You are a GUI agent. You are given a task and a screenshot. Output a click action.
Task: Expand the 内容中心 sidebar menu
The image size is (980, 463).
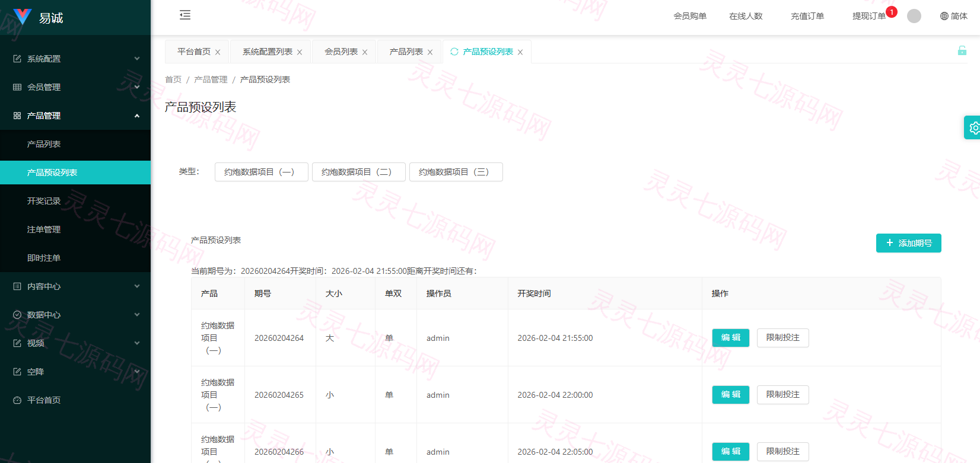coord(75,286)
